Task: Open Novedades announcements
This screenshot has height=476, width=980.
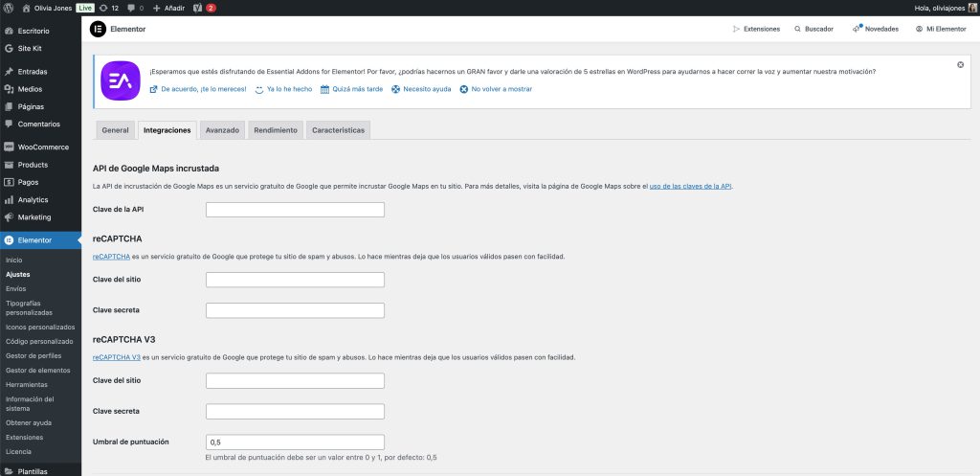Action: tap(876, 29)
